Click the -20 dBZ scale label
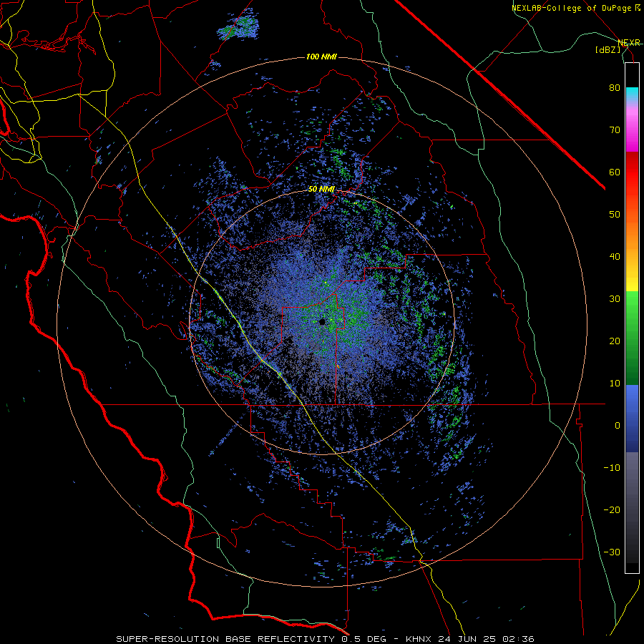The image size is (644, 644). tap(612, 510)
